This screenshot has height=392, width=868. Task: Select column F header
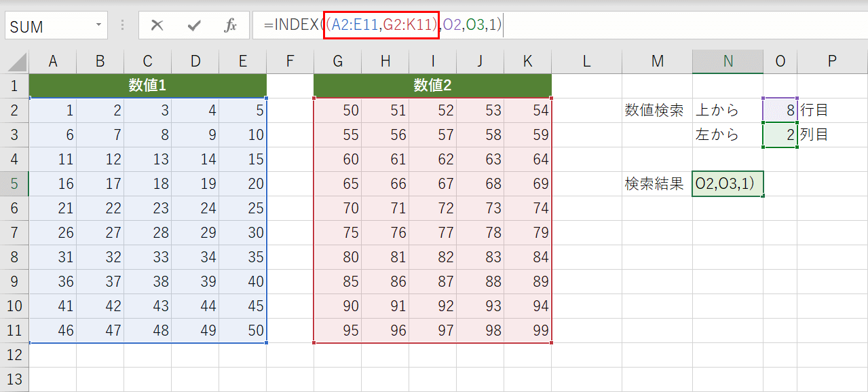click(x=290, y=60)
